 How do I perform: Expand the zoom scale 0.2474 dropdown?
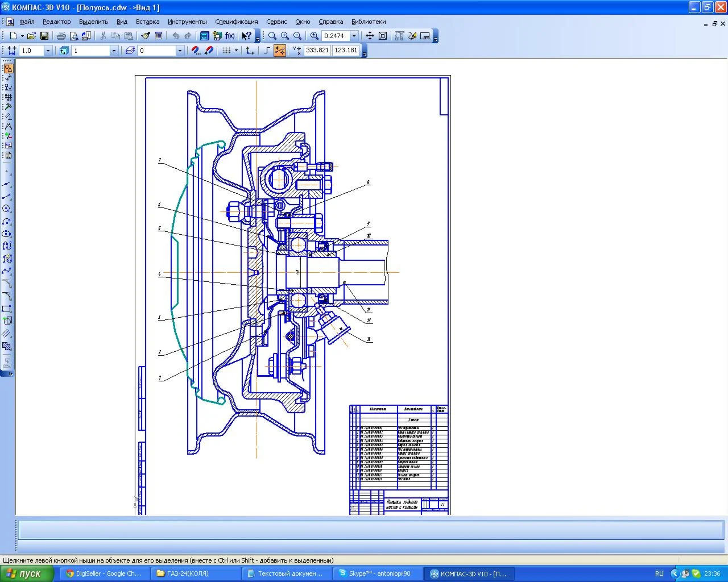pyautogui.click(x=354, y=36)
